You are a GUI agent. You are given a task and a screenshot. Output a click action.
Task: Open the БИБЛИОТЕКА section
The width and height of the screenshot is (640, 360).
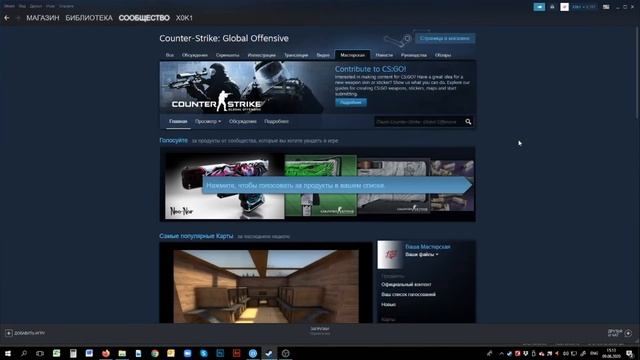(89, 18)
